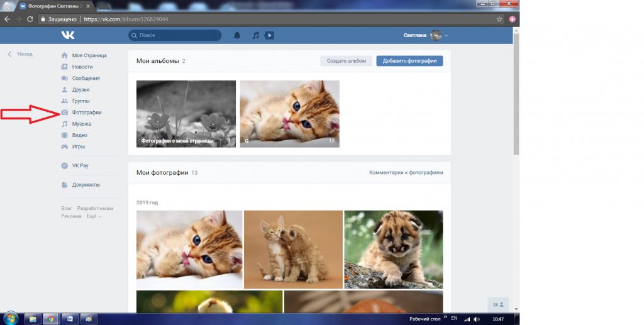This screenshot has width=644, height=325.
Task: Click the news icon beside Новости
Action: click(65, 67)
